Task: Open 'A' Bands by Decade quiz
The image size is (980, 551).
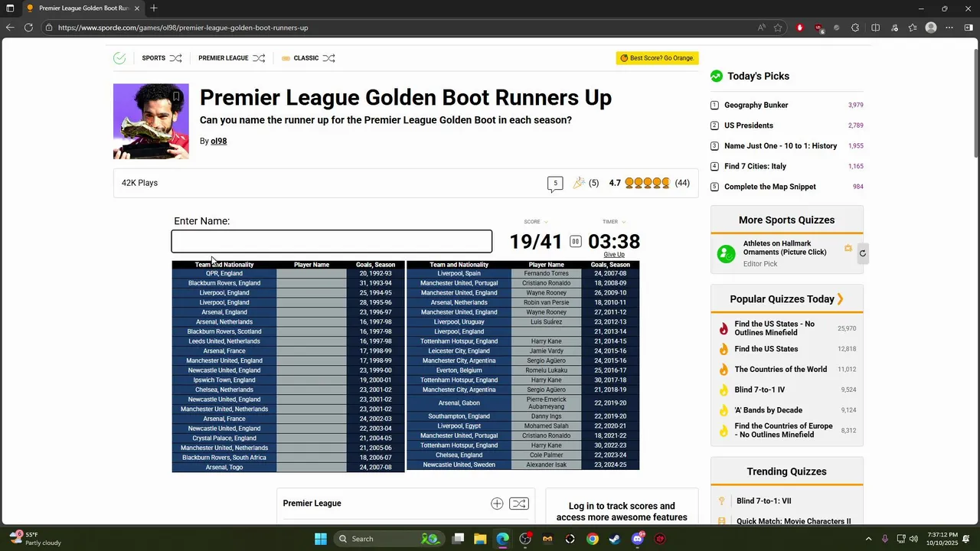Action: click(769, 410)
